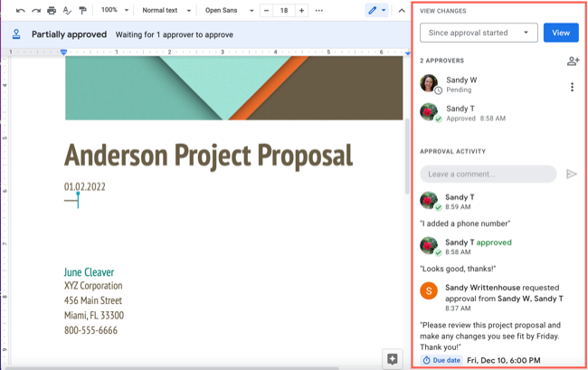Click the document vertical scrollbar

[407, 157]
